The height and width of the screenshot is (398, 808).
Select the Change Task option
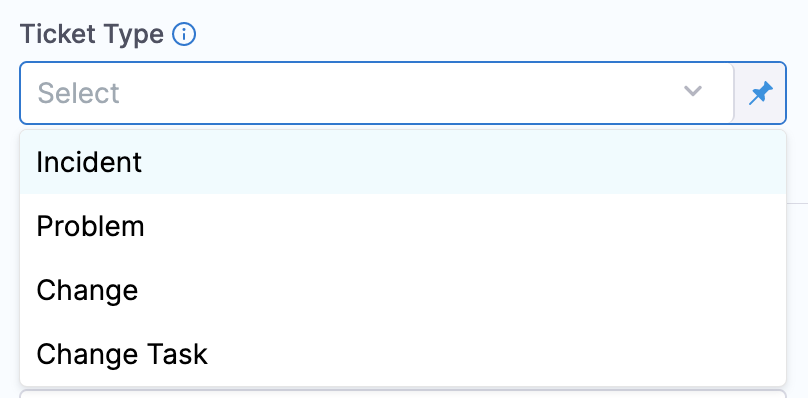(x=403, y=354)
